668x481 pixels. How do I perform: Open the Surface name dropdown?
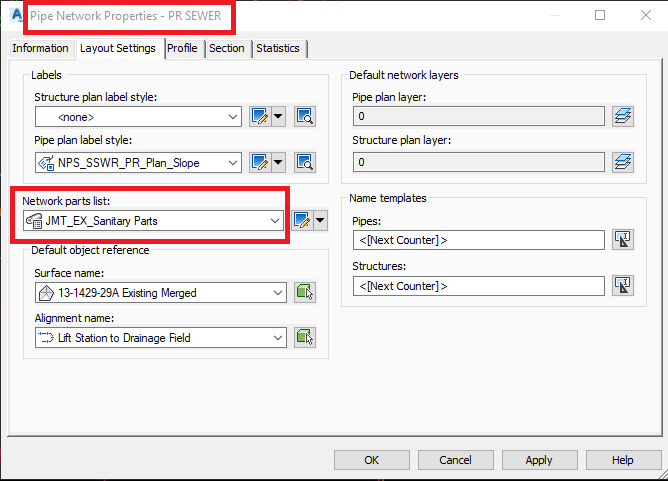pos(278,293)
